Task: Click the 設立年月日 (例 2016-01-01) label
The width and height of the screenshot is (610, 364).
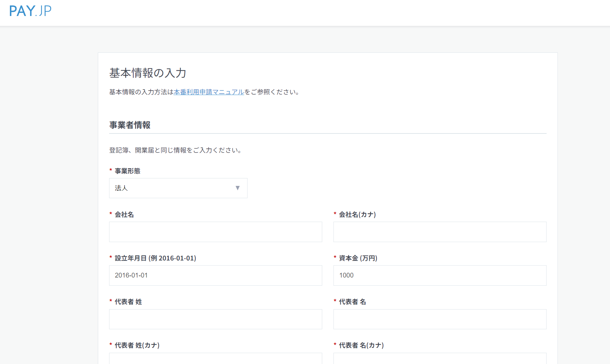Action: pos(155,258)
